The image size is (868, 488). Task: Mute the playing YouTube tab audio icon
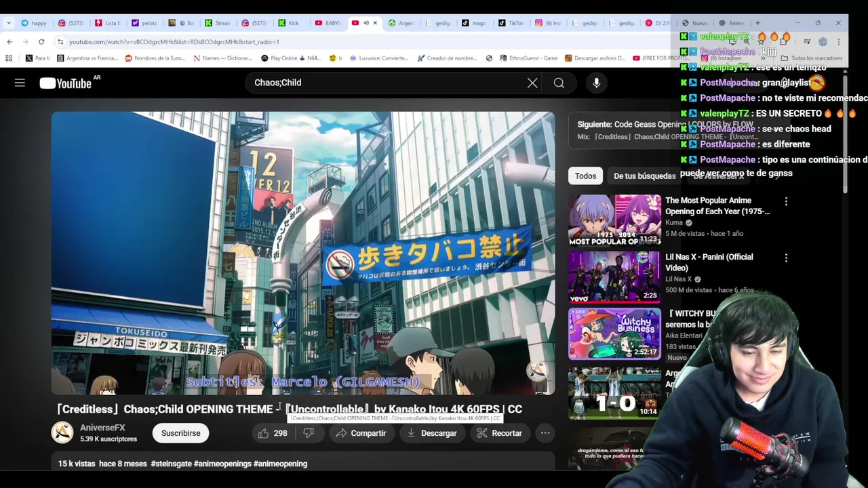point(366,23)
